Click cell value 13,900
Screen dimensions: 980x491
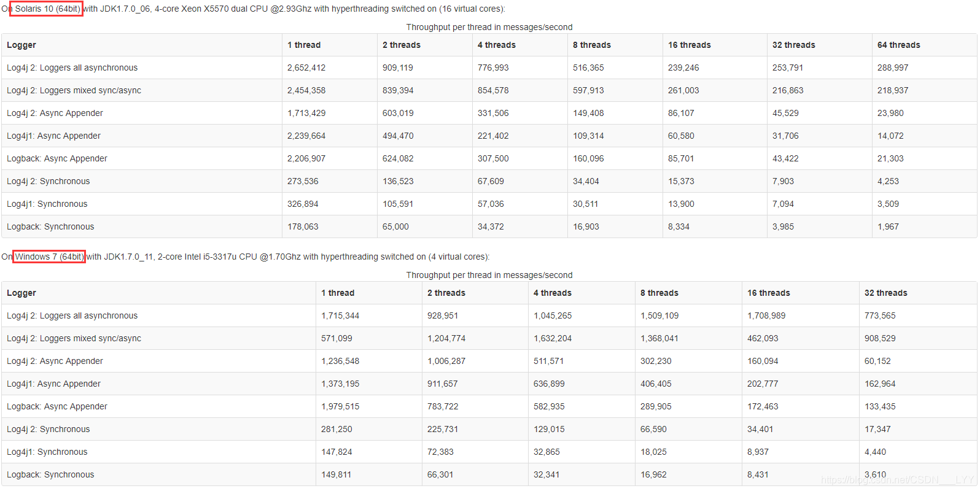coord(681,204)
